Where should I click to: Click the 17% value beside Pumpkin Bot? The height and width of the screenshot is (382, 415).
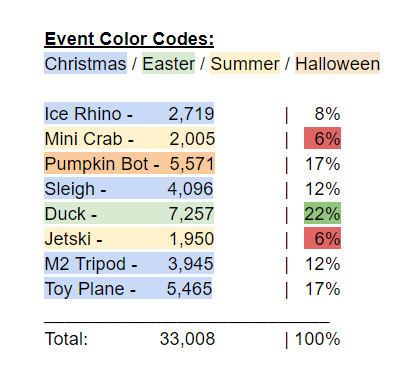click(x=323, y=164)
